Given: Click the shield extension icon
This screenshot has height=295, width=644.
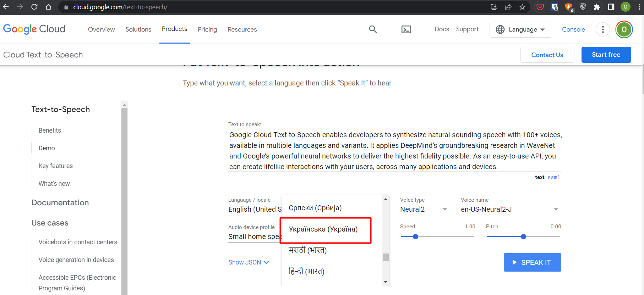Looking at the screenshot, I should [583, 7].
